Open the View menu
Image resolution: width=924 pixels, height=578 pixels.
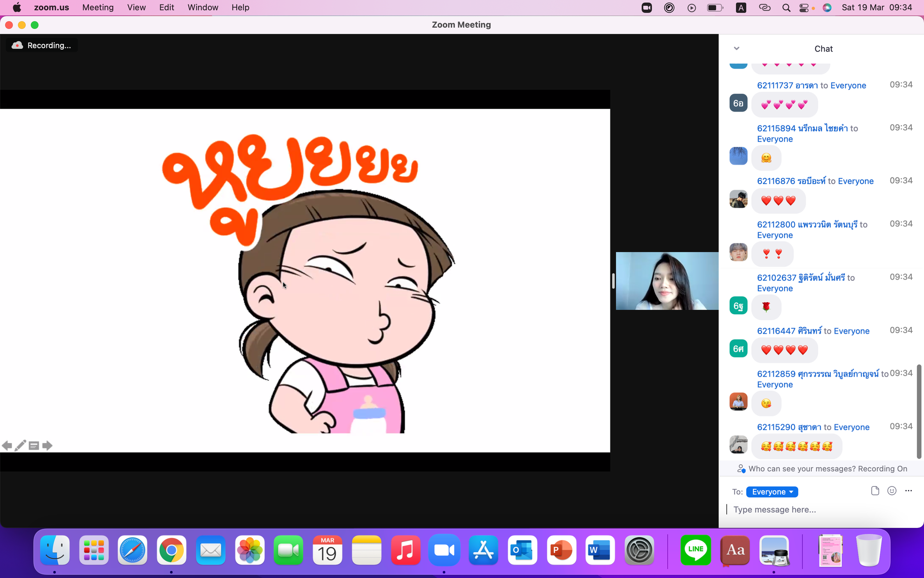tap(136, 8)
